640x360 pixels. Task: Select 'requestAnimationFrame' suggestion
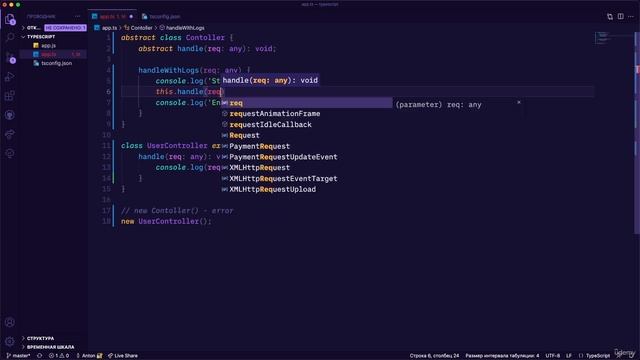tap(306, 113)
